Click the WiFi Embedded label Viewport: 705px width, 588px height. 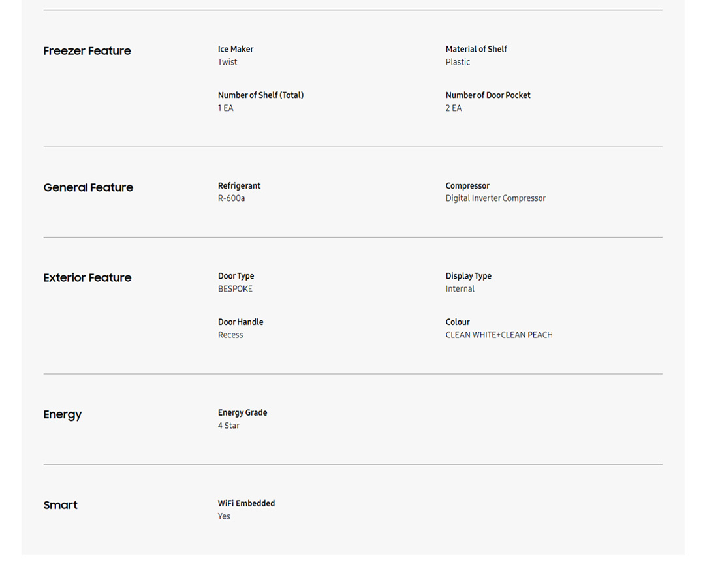tap(246, 504)
